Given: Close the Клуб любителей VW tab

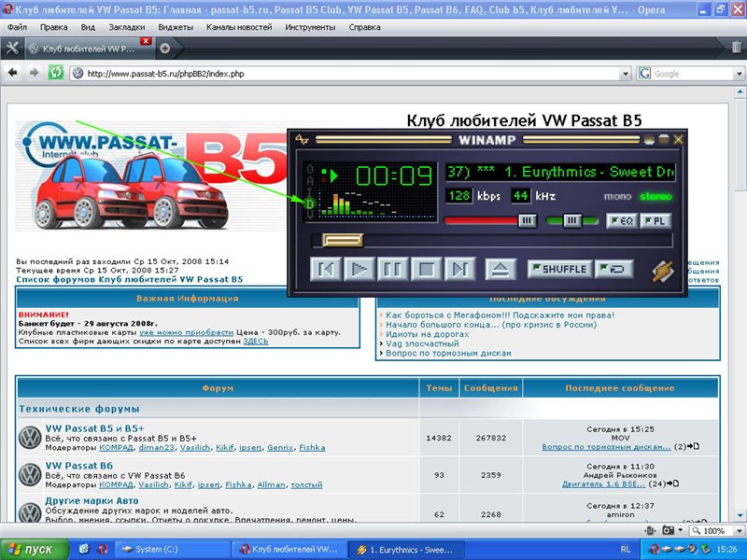Looking at the screenshot, I should click(147, 41).
